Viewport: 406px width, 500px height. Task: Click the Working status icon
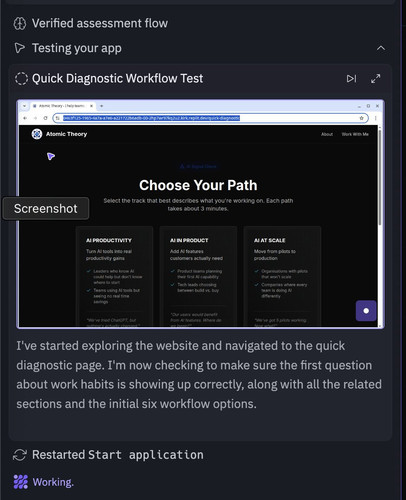click(21, 482)
